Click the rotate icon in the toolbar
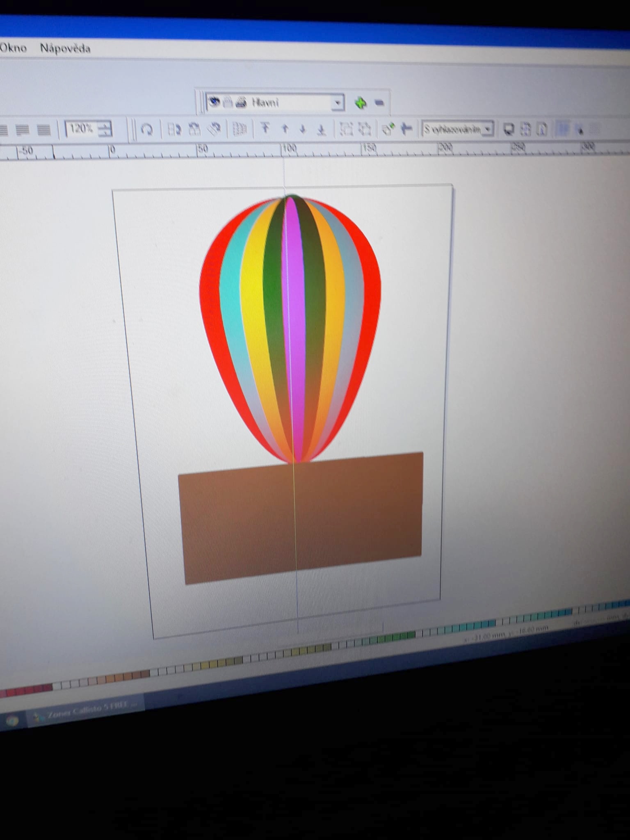This screenshot has height=840, width=630. click(146, 130)
